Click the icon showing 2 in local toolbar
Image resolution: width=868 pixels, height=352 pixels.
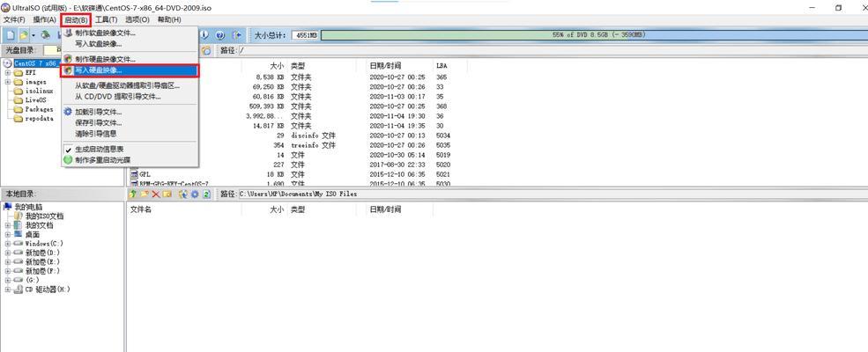pyautogui.click(x=206, y=194)
